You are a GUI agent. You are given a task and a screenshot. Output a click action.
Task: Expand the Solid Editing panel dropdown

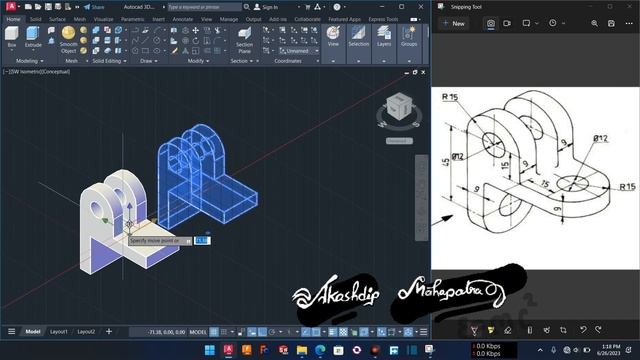(x=109, y=61)
